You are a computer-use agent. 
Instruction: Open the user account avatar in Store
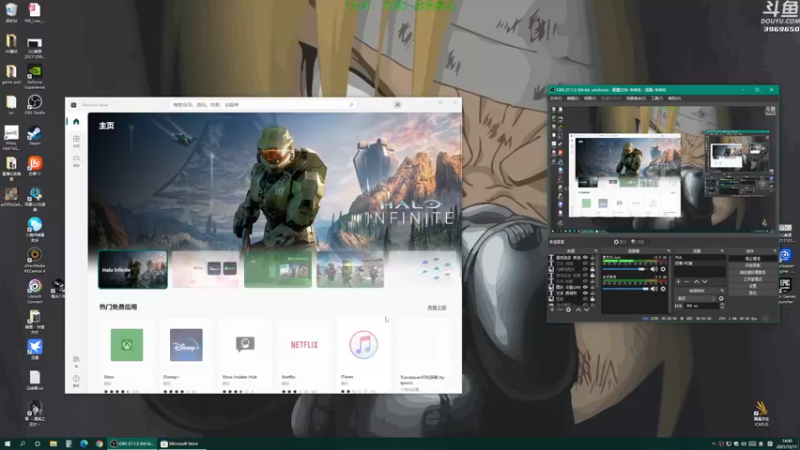click(x=397, y=105)
